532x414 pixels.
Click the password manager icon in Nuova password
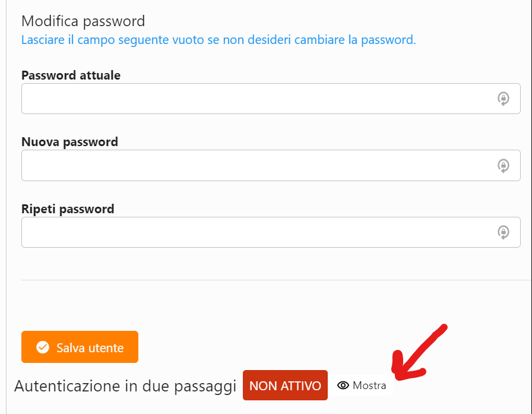[503, 165]
